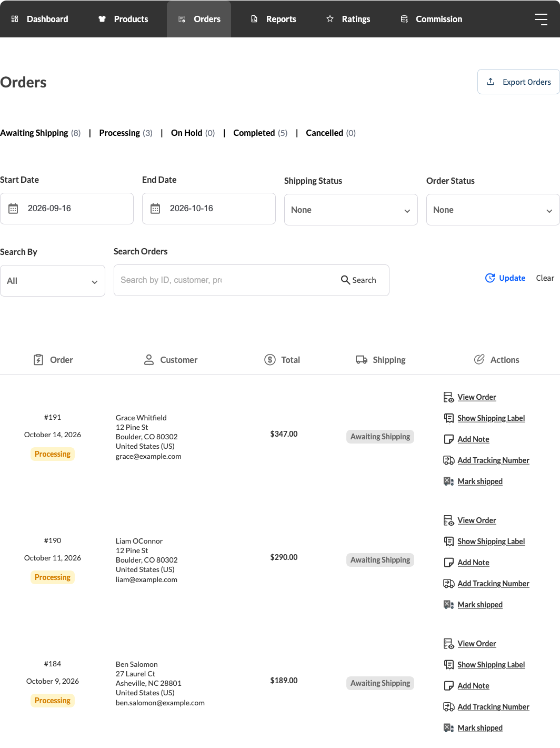560x748 pixels.
Task: Click View Order icon for order #191
Action: [449, 397]
